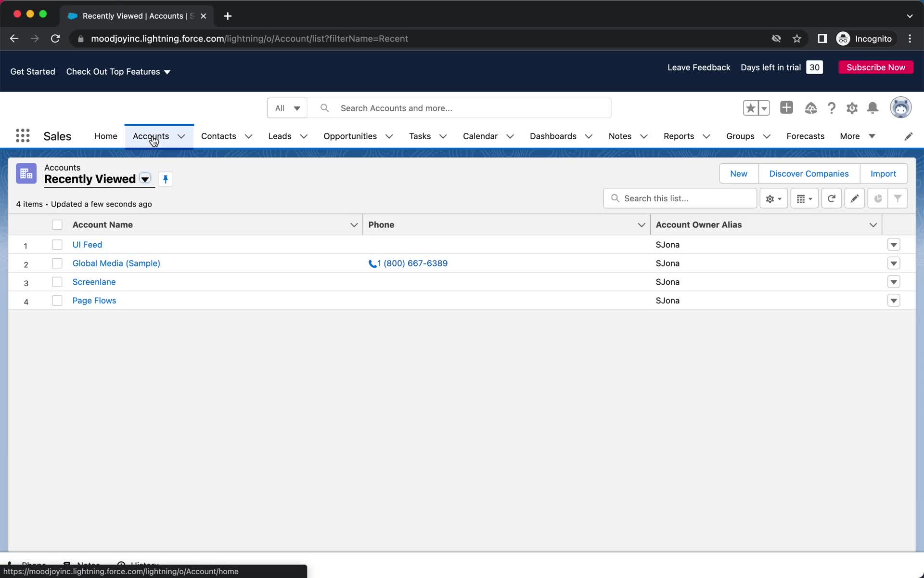The image size is (924, 578).
Task: Open Trailhead guidance center icon
Action: coord(811,108)
